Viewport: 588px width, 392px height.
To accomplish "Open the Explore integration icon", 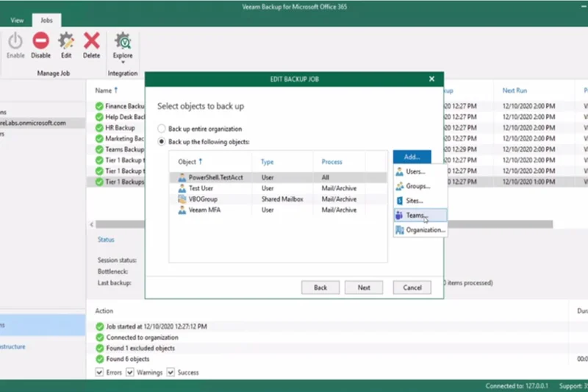I will (123, 40).
